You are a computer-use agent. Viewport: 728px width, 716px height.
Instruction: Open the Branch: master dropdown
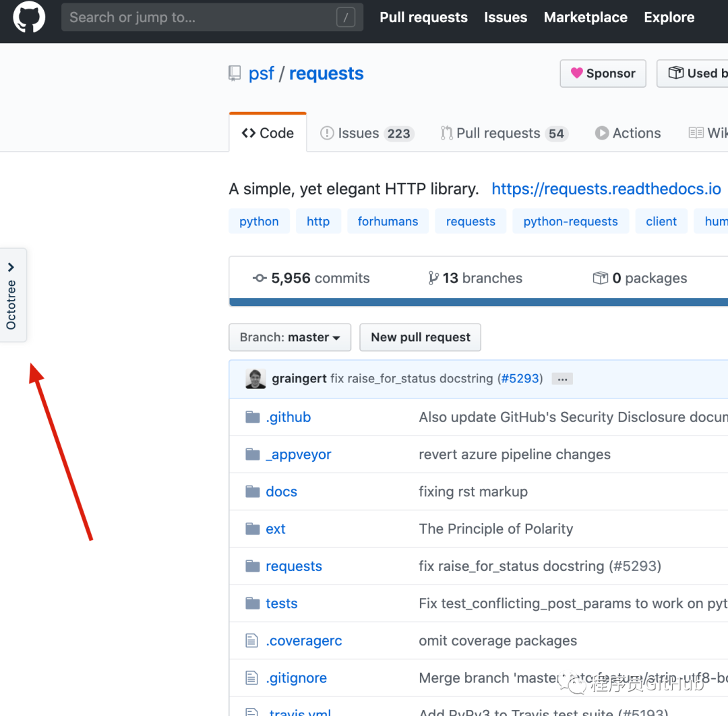290,337
